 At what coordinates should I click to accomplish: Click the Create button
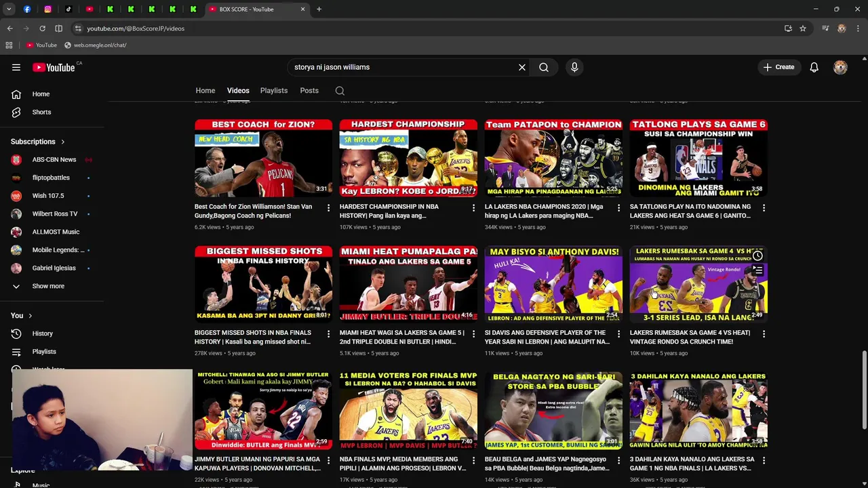pyautogui.click(x=778, y=67)
